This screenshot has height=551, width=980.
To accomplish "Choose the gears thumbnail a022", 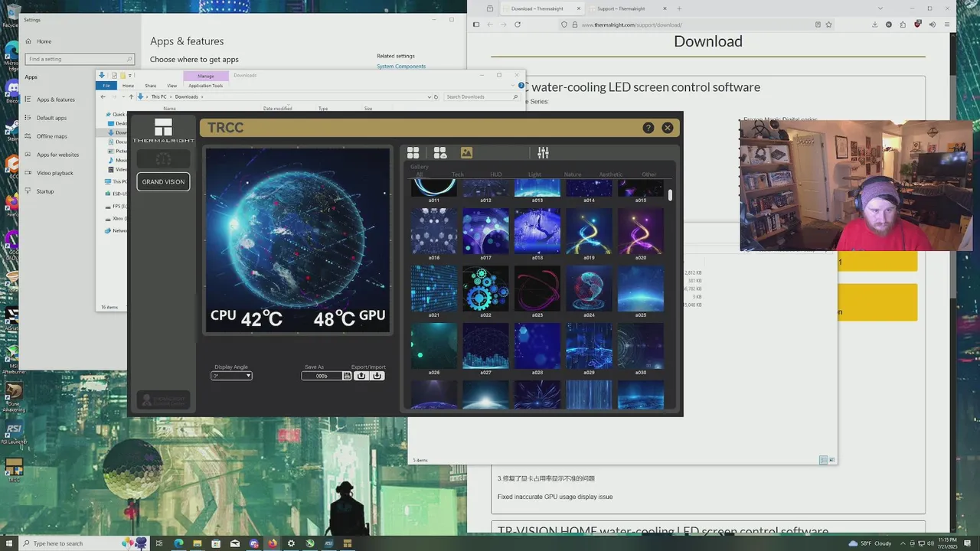I will [485, 289].
